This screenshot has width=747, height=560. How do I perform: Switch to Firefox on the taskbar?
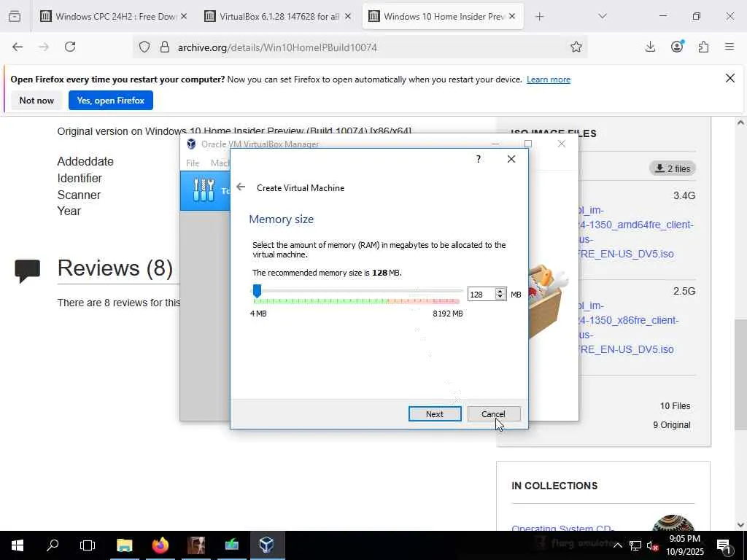coord(160,545)
